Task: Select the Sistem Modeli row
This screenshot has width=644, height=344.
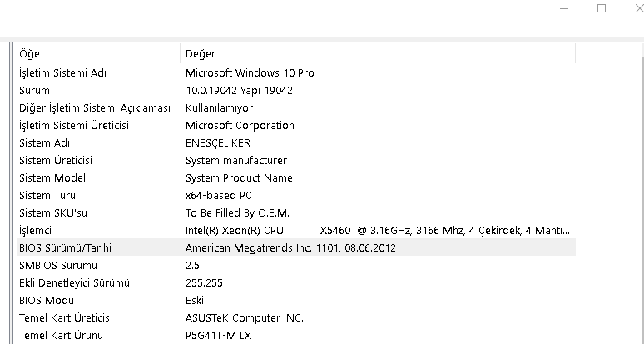Action: pos(53,177)
